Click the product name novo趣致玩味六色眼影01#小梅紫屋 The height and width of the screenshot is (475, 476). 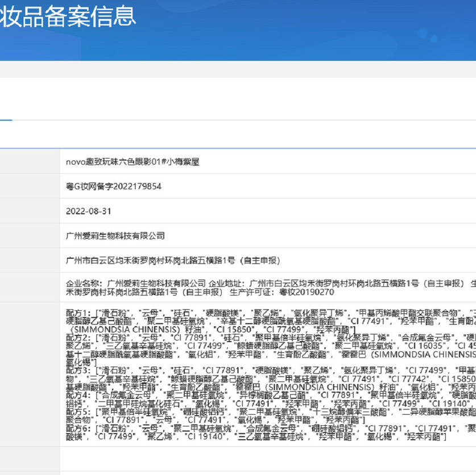click(x=133, y=162)
